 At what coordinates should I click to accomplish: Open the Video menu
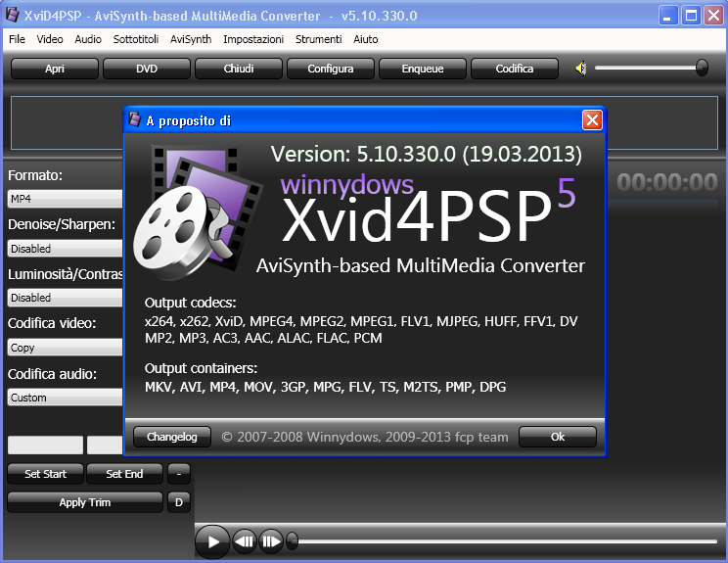click(x=50, y=39)
